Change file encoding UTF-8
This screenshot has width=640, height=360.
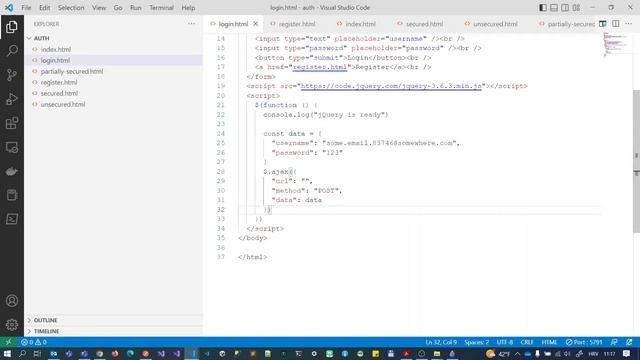(x=505, y=342)
